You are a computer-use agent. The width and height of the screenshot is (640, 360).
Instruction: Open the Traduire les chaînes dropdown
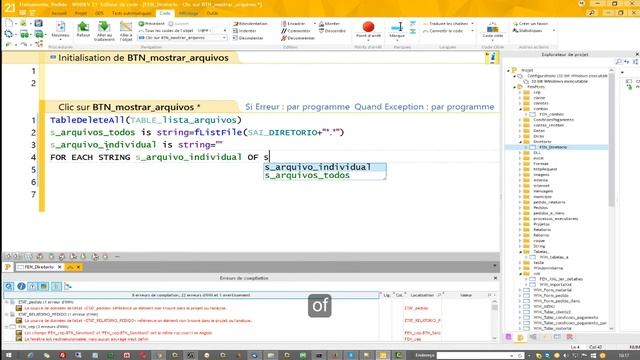click(473, 24)
